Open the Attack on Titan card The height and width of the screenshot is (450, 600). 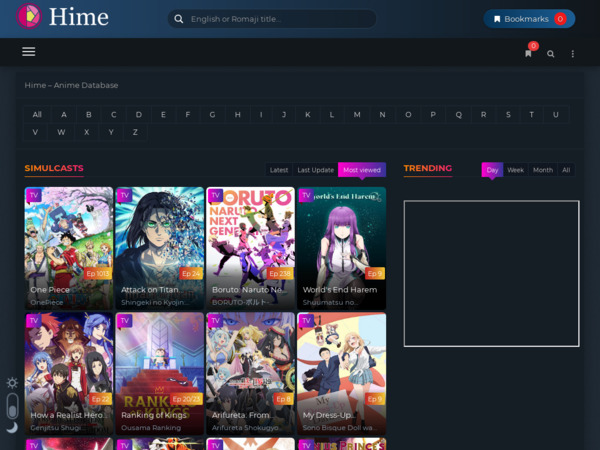[160, 248]
